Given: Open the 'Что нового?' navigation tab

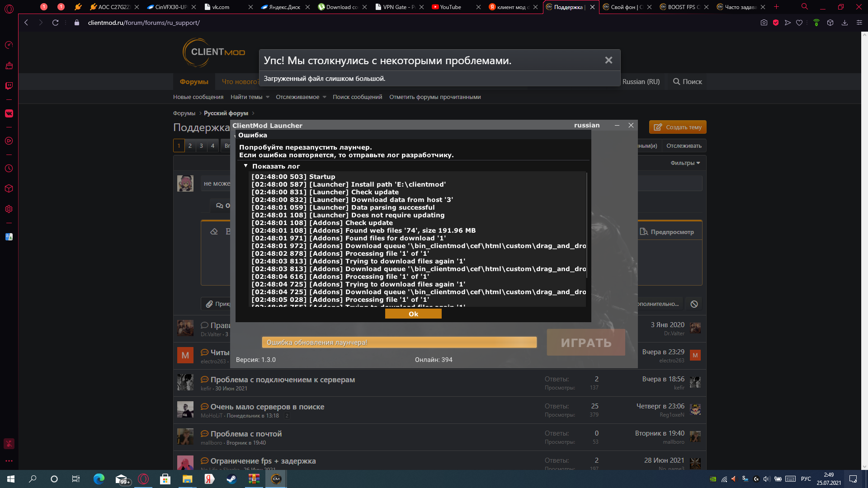Looking at the screenshot, I should [x=241, y=82].
